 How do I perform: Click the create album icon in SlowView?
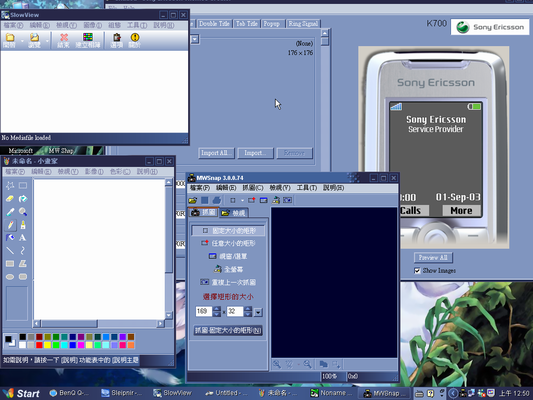tap(88, 40)
